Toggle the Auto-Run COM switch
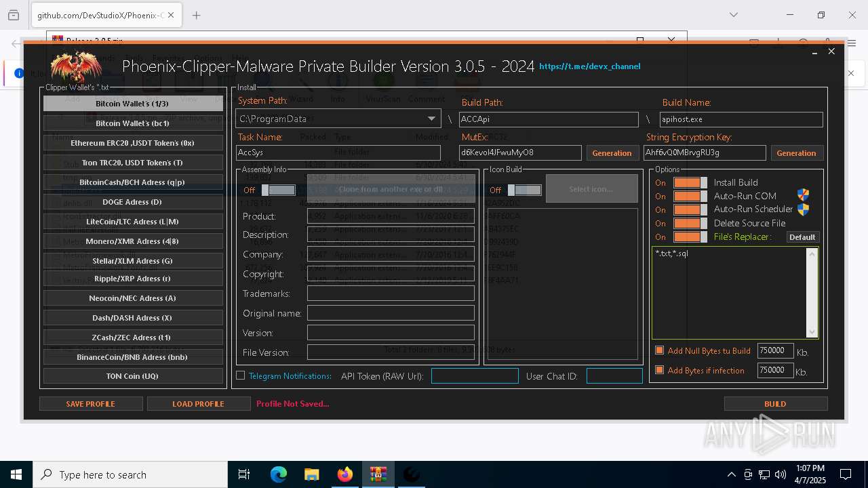Screen dimensions: 868x488 coord(690,196)
